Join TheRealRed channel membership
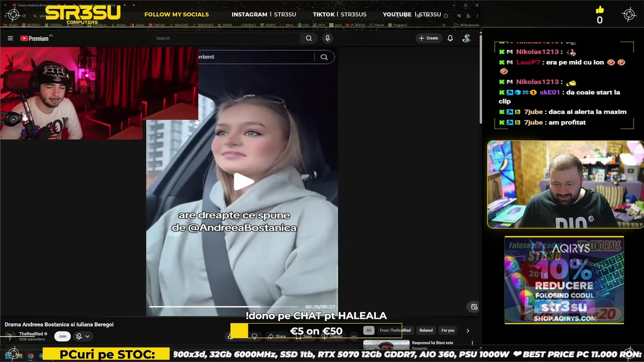The width and height of the screenshot is (644, 362). pyautogui.click(x=62, y=336)
